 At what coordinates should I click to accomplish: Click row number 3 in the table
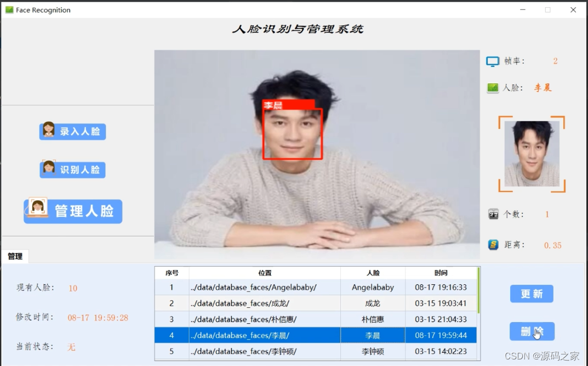pos(172,319)
